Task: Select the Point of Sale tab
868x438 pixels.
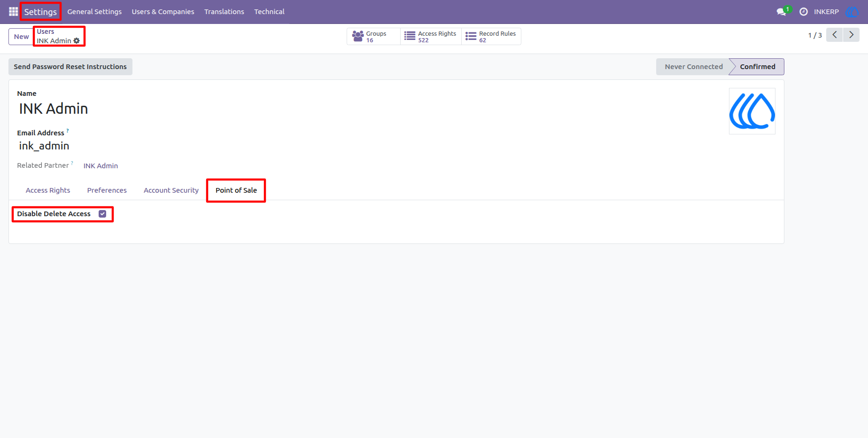Action: point(236,190)
